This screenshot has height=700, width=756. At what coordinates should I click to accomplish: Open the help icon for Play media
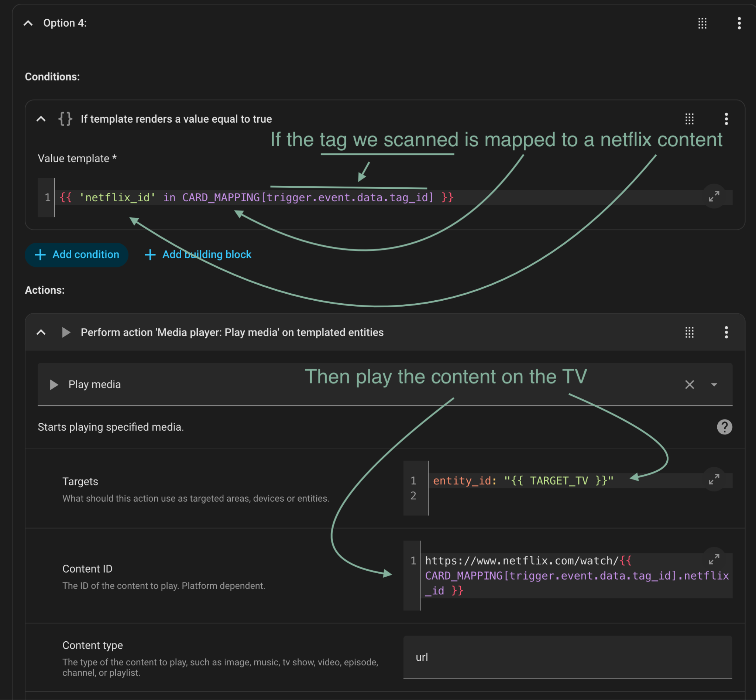pos(724,427)
